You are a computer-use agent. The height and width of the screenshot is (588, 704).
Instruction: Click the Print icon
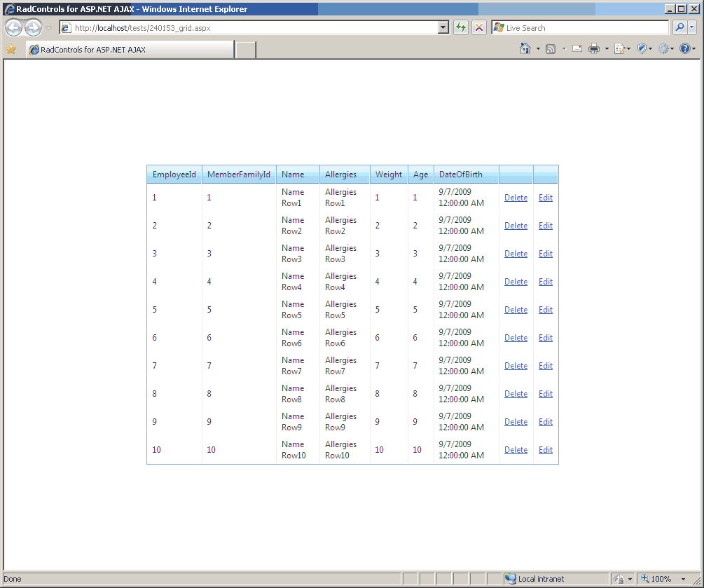click(594, 48)
